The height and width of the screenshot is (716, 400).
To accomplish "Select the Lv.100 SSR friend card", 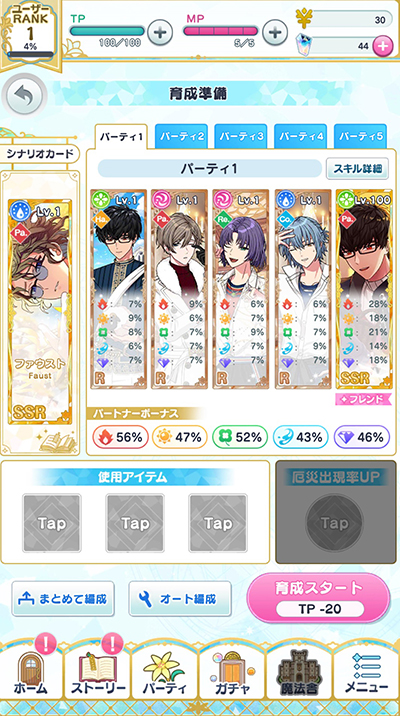I will point(364,289).
